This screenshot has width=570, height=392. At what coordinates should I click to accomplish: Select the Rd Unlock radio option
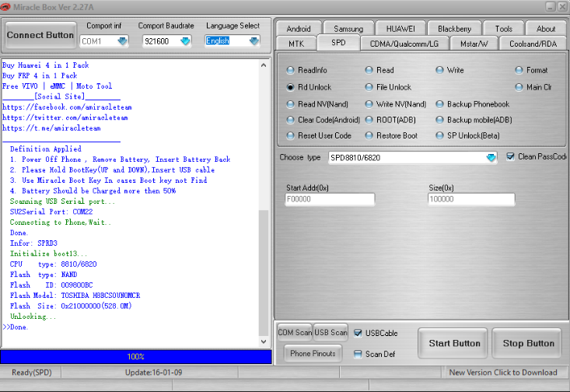tap(309, 87)
